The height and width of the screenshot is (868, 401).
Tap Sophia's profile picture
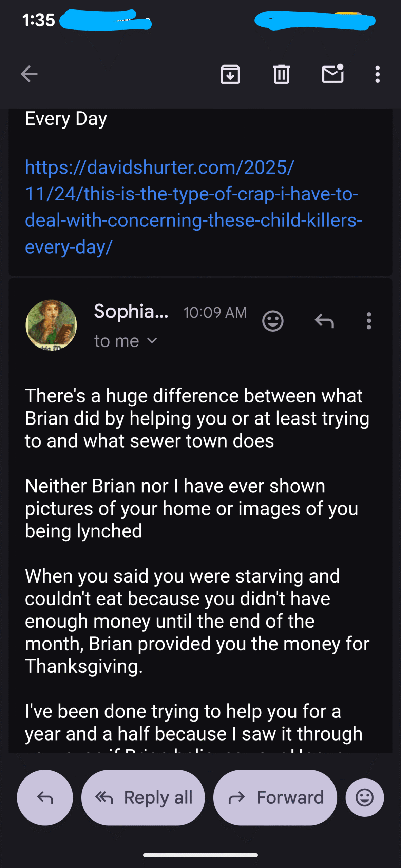pyautogui.click(x=51, y=325)
